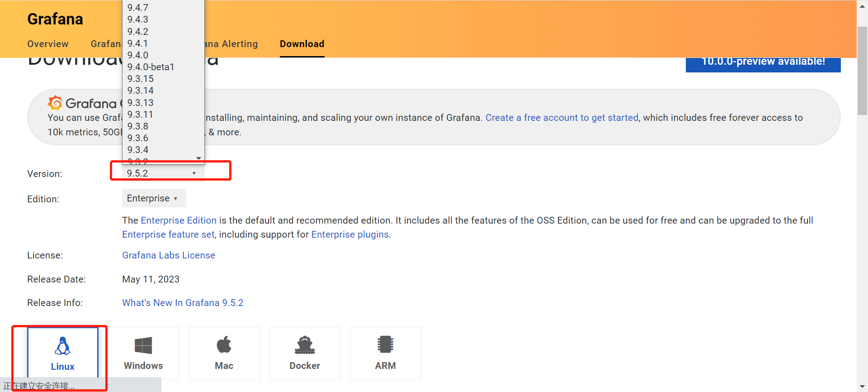Select the Linux penguin platform icon
Viewport: 868px width, 392px height.
62,346
